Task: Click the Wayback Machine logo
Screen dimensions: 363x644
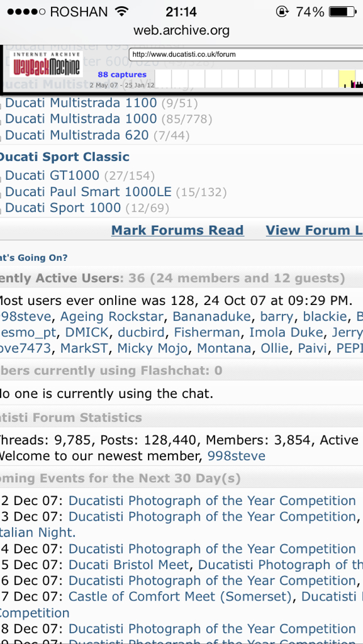Action: coord(47,64)
